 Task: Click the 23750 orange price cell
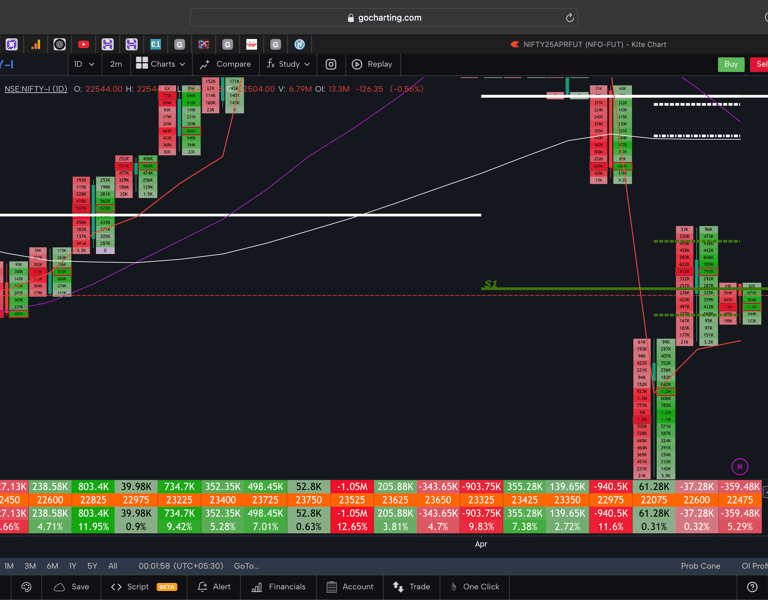pos(309,500)
